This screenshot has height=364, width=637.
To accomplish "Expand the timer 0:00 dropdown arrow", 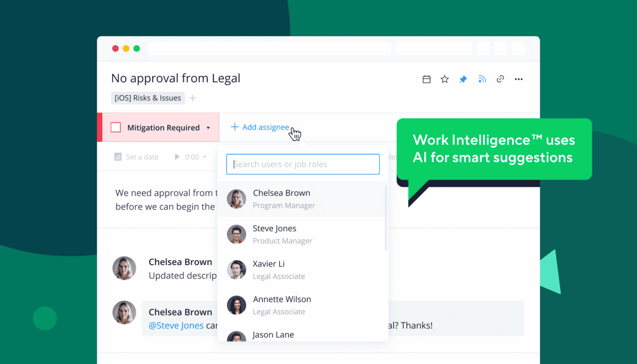I will (205, 157).
